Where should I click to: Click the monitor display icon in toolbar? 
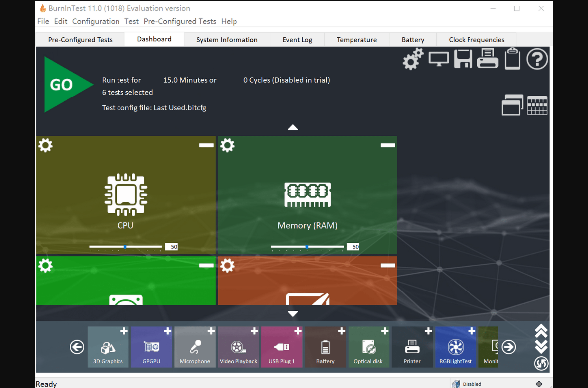(438, 59)
